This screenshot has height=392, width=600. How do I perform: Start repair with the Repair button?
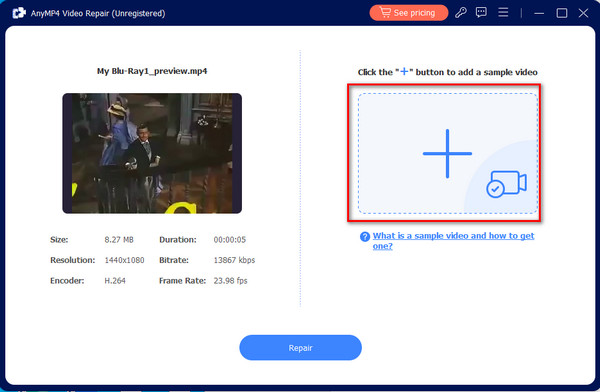coord(300,348)
